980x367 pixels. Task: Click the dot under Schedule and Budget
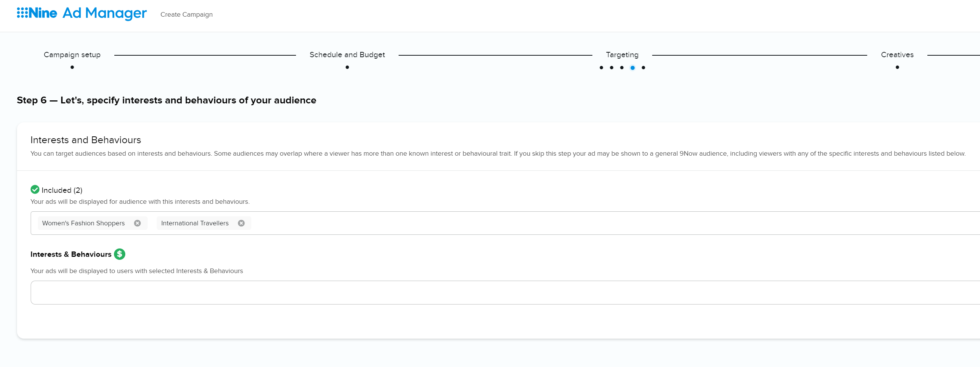[347, 67]
